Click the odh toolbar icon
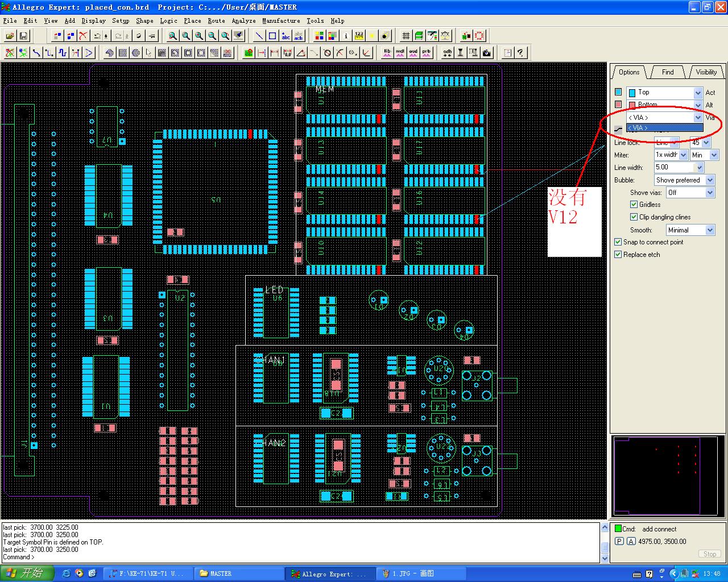Screen dimensions: 728x582 (x=448, y=53)
